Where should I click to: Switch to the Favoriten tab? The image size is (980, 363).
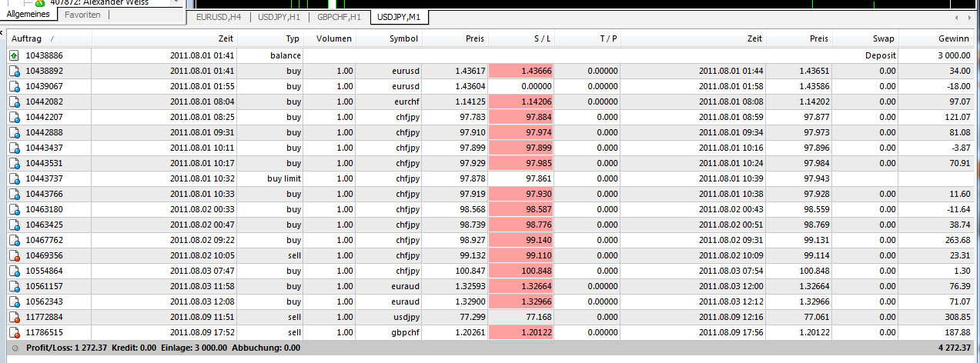pyautogui.click(x=82, y=15)
